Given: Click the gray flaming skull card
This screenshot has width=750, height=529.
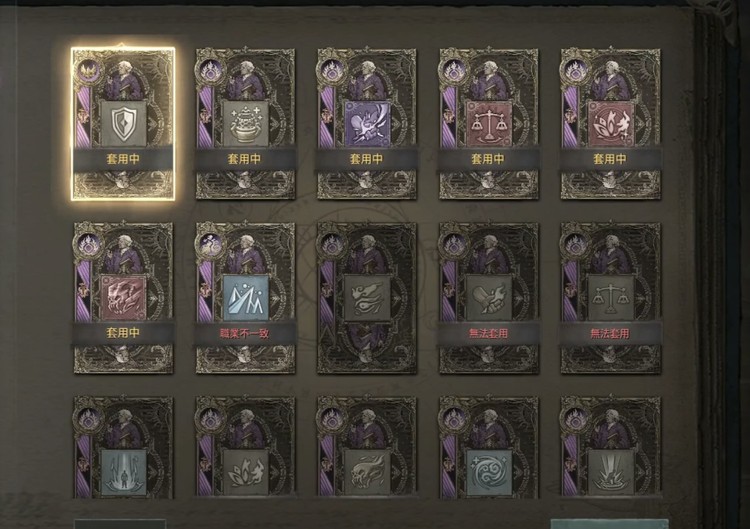Looking at the screenshot, I should (x=367, y=448).
